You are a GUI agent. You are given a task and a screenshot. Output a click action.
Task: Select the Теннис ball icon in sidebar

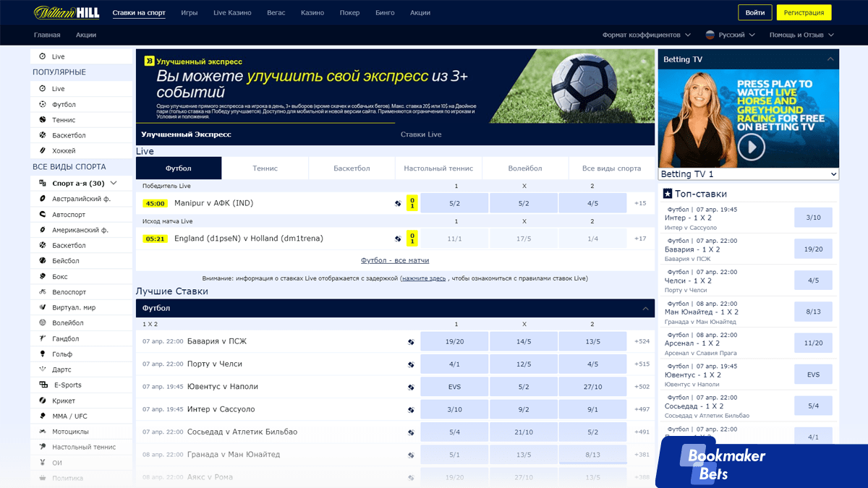pos(43,120)
